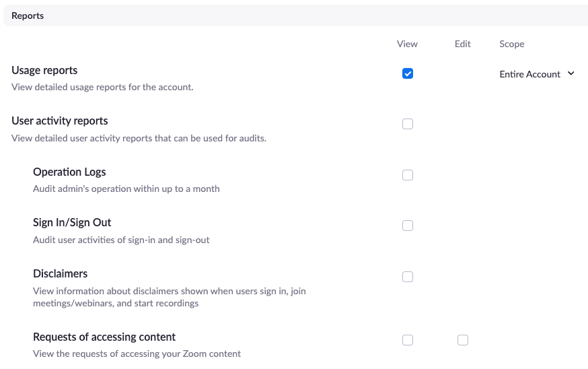The width and height of the screenshot is (588, 369).
Task: Click the chevron next to Entire Account
Action: coord(571,73)
